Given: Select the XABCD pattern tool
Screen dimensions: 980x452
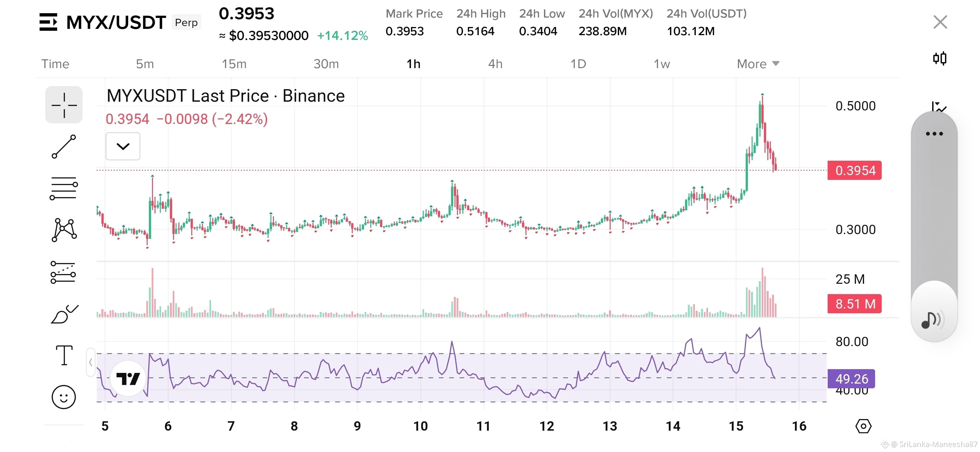Looking at the screenshot, I should click(64, 230).
